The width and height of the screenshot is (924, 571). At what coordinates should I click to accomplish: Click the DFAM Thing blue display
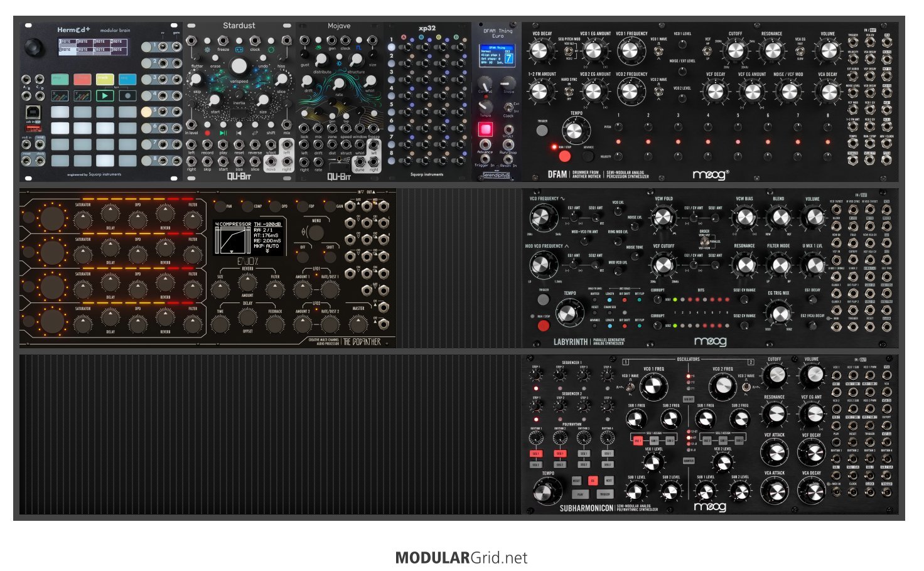point(497,55)
